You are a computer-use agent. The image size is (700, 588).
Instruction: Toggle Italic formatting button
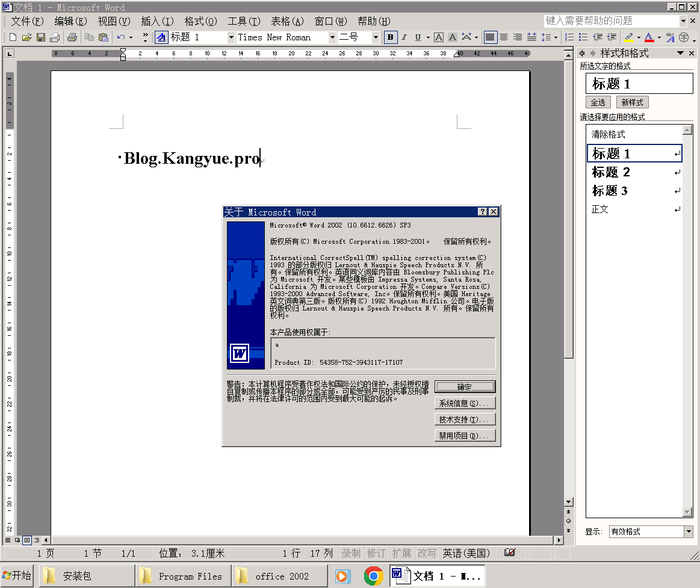[x=404, y=37]
